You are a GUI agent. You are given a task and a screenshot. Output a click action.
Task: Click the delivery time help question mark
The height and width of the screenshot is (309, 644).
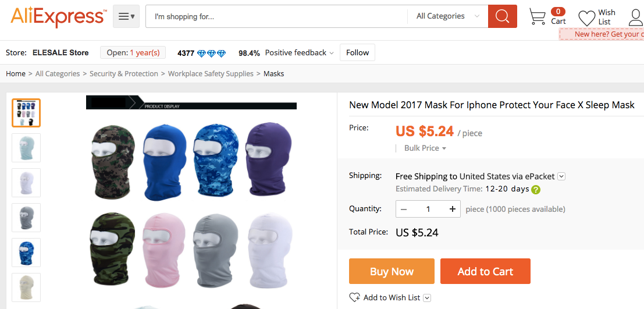536,190
